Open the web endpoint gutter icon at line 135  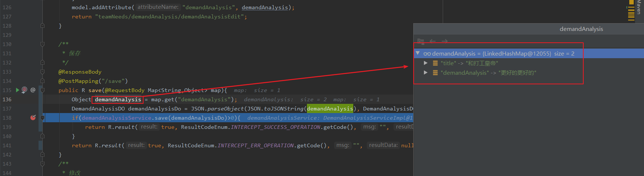pyautogui.click(x=24, y=90)
